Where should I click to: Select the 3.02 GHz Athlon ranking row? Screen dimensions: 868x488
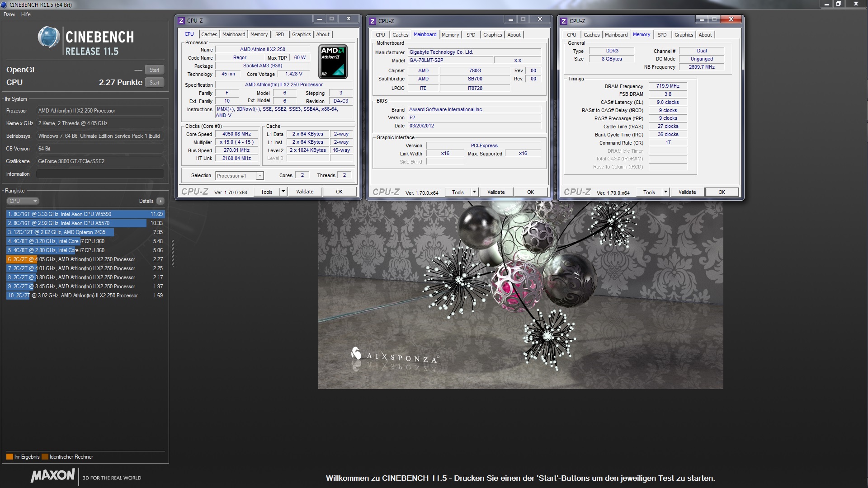[x=85, y=296]
